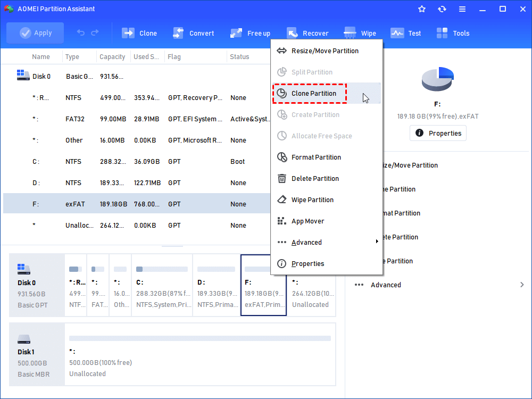
Task: Click the Tools toolbar grid icon
Action: [x=442, y=33]
